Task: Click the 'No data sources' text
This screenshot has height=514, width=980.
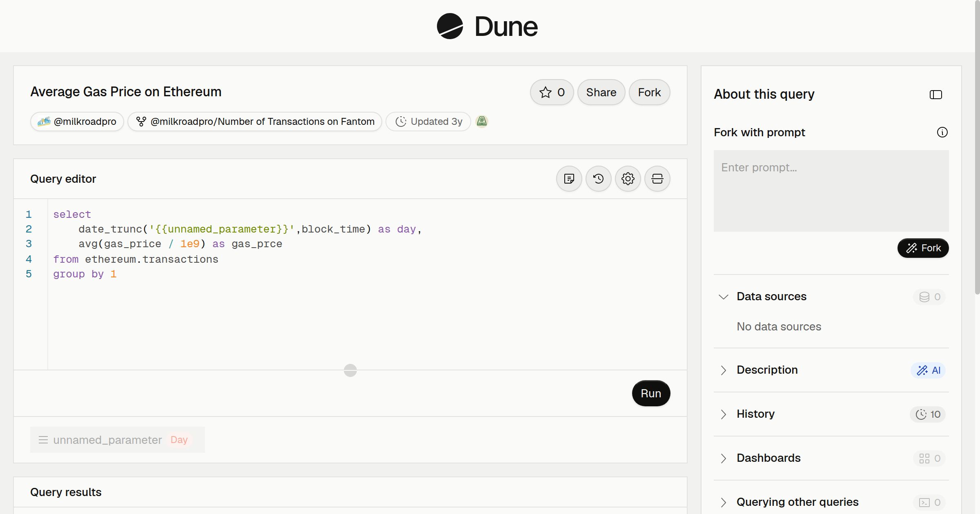Action: 779,326
